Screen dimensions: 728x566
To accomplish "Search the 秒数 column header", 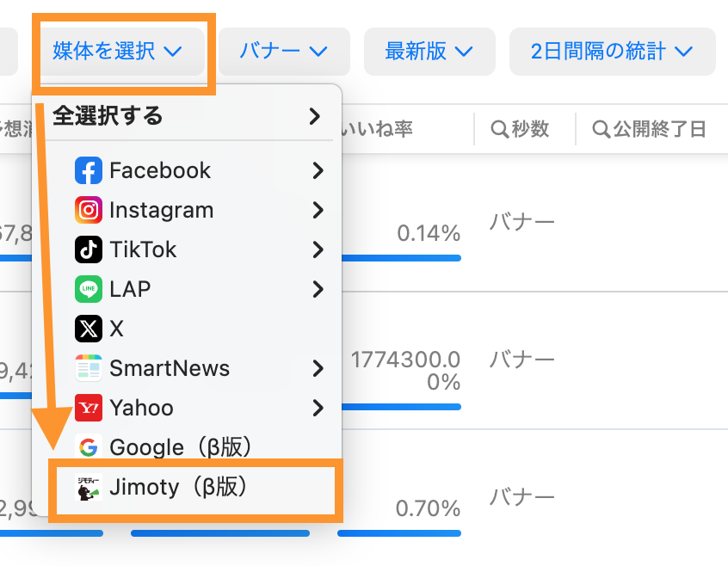I will pyautogui.click(x=520, y=130).
